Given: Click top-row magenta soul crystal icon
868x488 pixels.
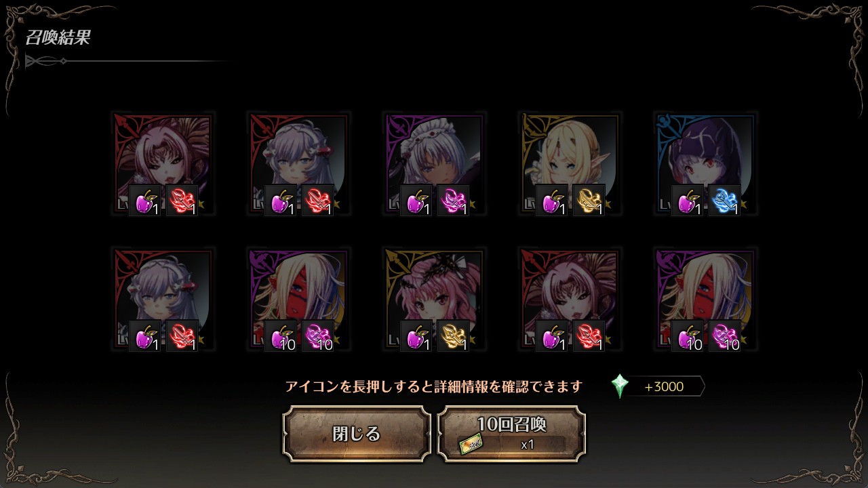Looking at the screenshot, I should (x=453, y=201).
